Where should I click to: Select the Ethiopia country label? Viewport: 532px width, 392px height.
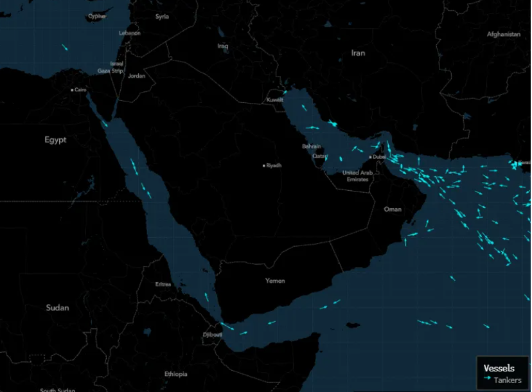click(x=175, y=374)
